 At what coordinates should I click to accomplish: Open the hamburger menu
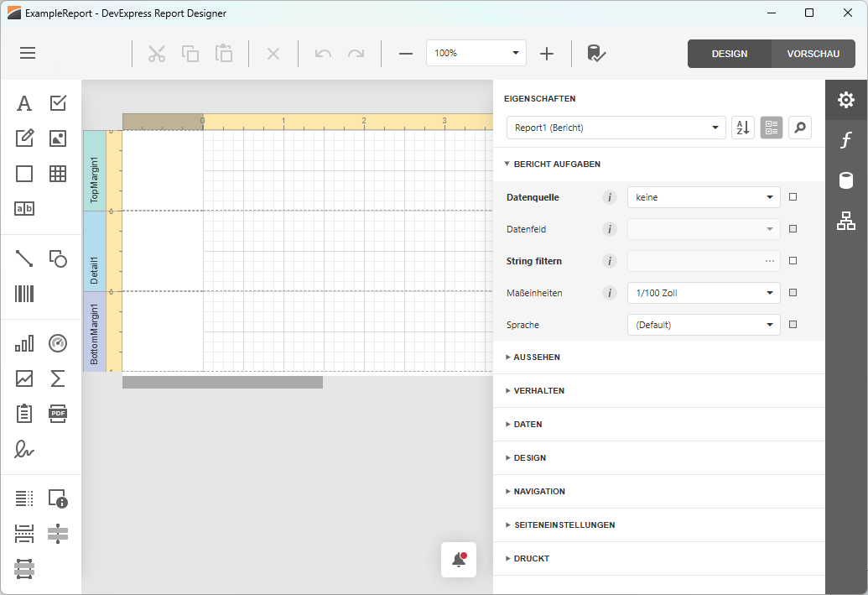coord(27,53)
